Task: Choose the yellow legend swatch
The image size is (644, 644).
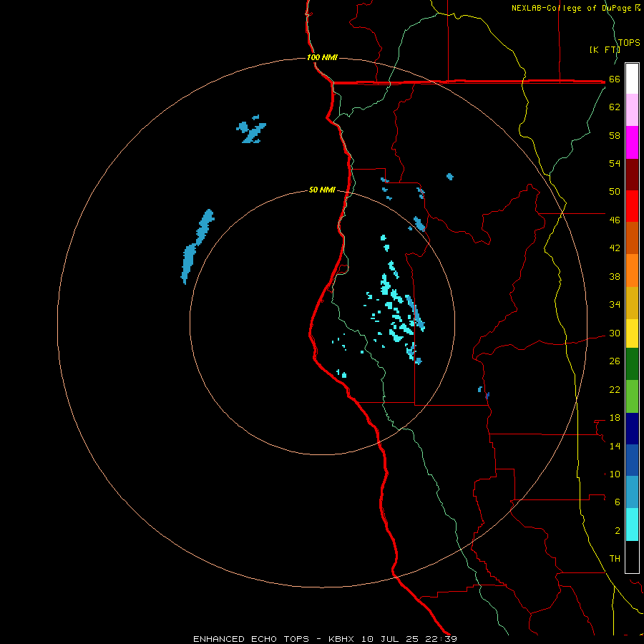Action: (x=632, y=333)
